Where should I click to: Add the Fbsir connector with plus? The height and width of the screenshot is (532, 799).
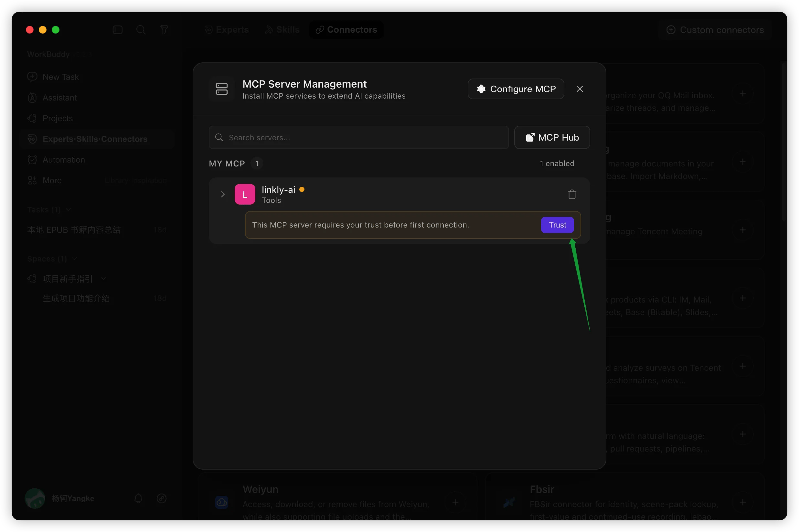pyautogui.click(x=743, y=503)
